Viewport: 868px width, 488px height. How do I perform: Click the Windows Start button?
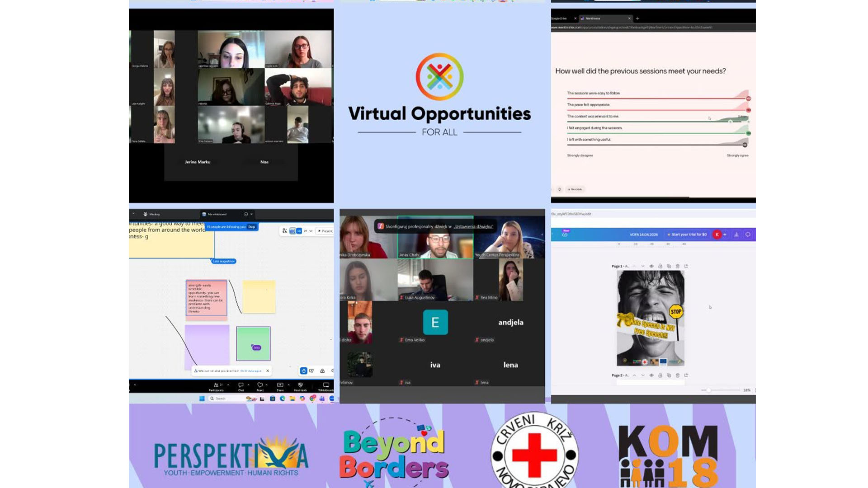click(x=202, y=399)
